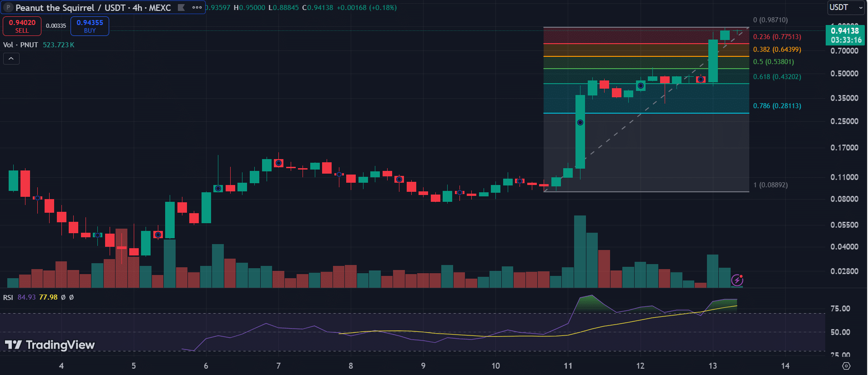
Task: Click RSI axis label 50.00
Action: [840, 332]
